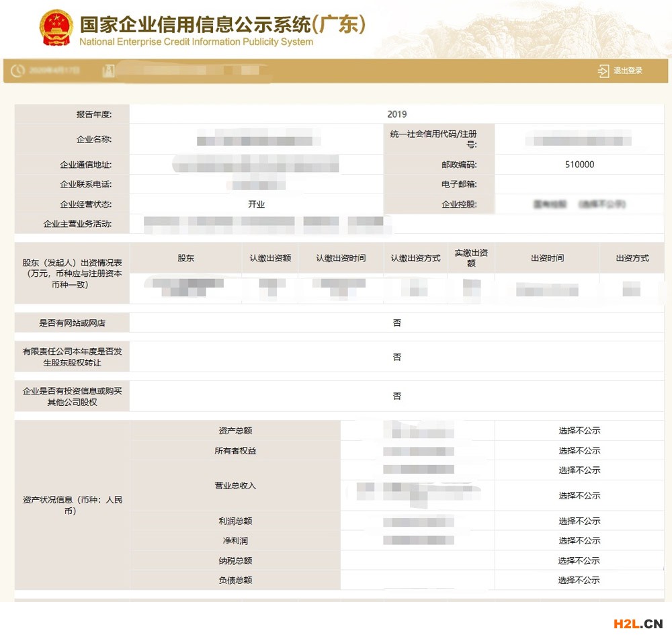Click the clock icon in the gold bar

point(17,71)
